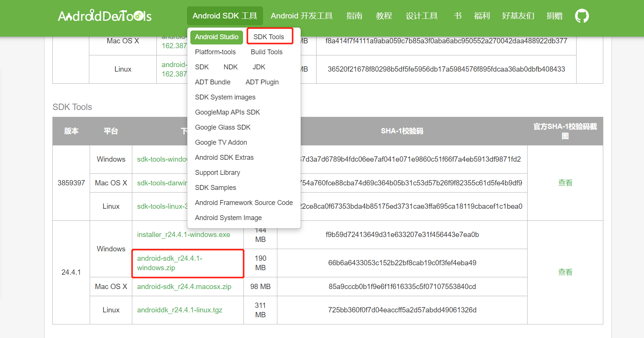Click the sdk-tools-darwin download link
This screenshot has height=338, width=644.
tap(162, 183)
